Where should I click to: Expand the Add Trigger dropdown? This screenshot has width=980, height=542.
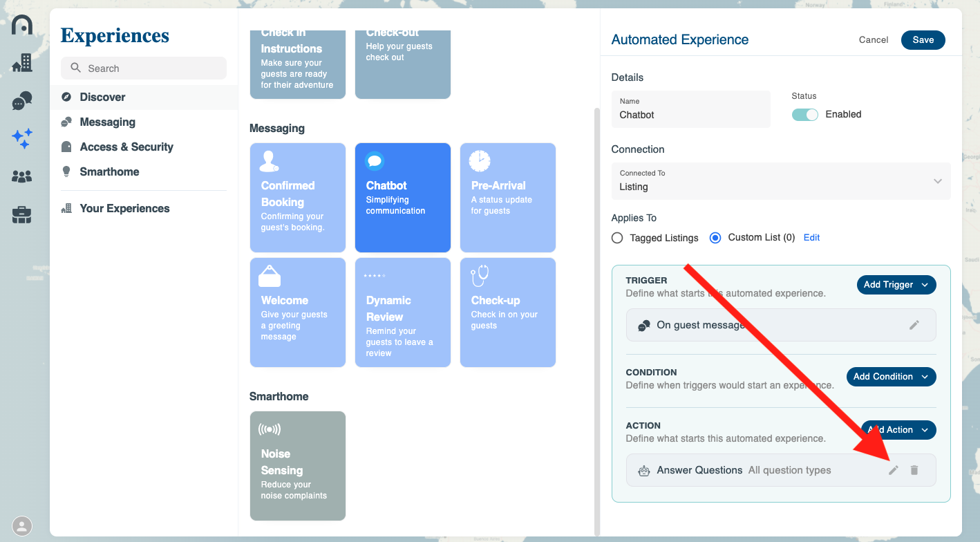pyautogui.click(x=896, y=285)
